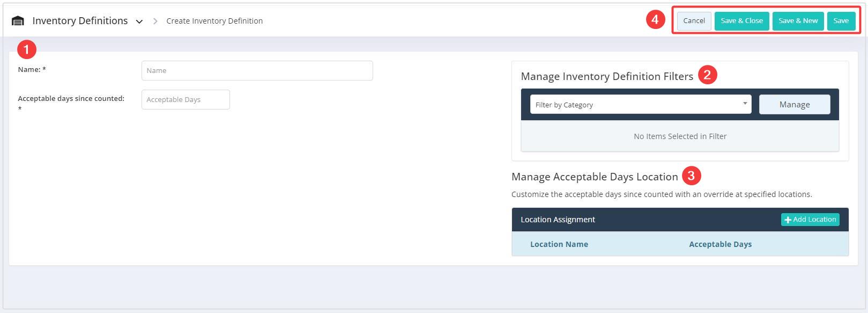Viewport: 868px width, 313px height.
Task: Click the red number 1 badge
Action: (27, 50)
